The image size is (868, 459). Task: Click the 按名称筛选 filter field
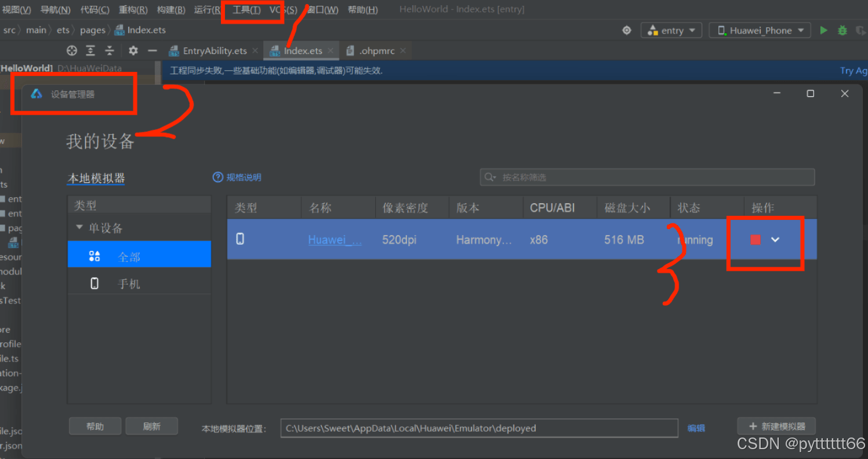tap(647, 177)
